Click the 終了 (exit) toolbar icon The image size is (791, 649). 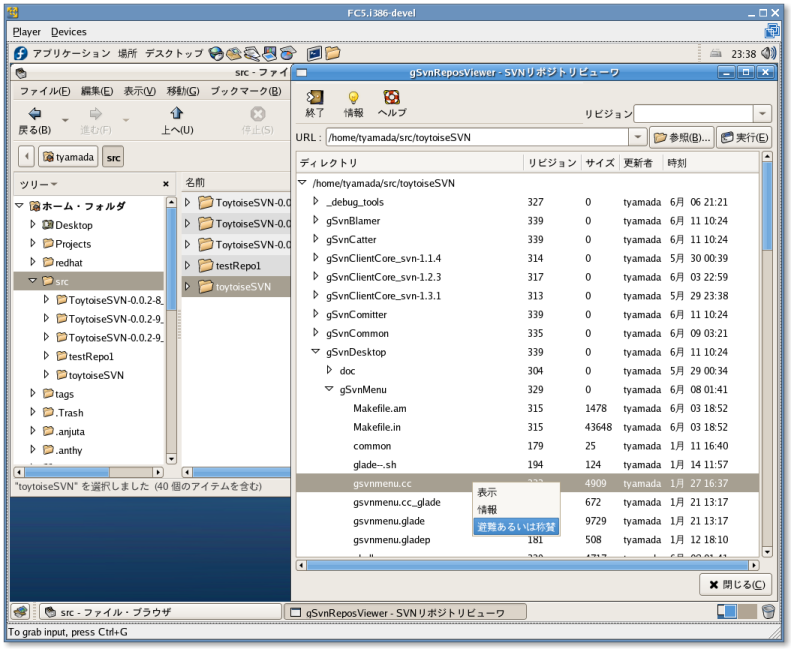(315, 97)
